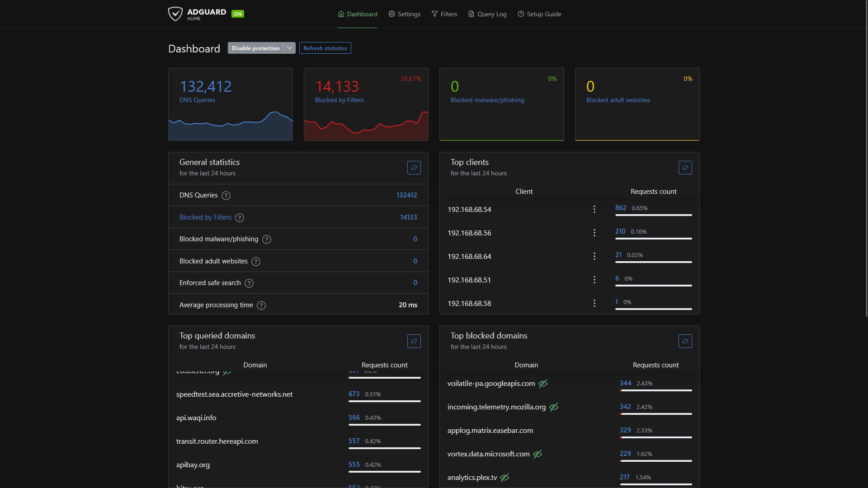The height and width of the screenshot is (488, 868).
Task: Click tracker icon beside vortex.data.microsoft.com
Action: tap(538, 454)
